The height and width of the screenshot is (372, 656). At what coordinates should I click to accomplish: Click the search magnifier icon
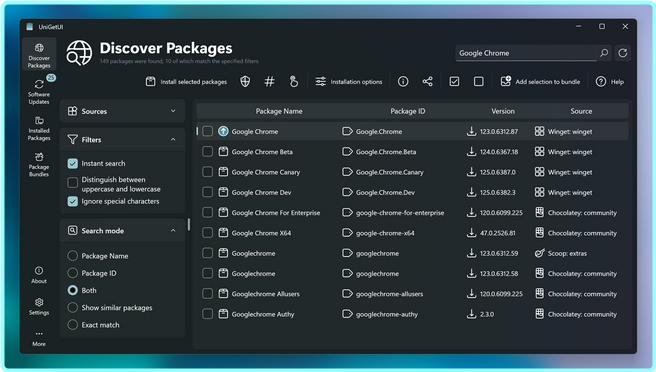click(604, 53)
